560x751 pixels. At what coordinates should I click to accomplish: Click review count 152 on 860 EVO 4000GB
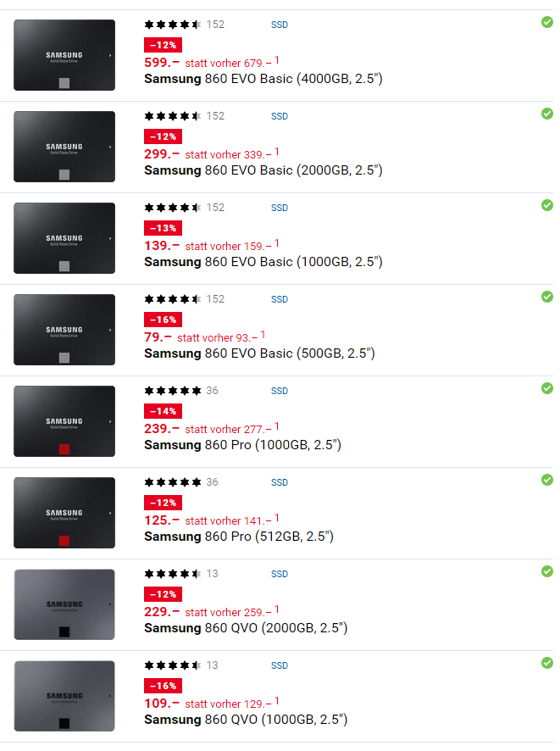pyautogui.click(x=215, y=25)
